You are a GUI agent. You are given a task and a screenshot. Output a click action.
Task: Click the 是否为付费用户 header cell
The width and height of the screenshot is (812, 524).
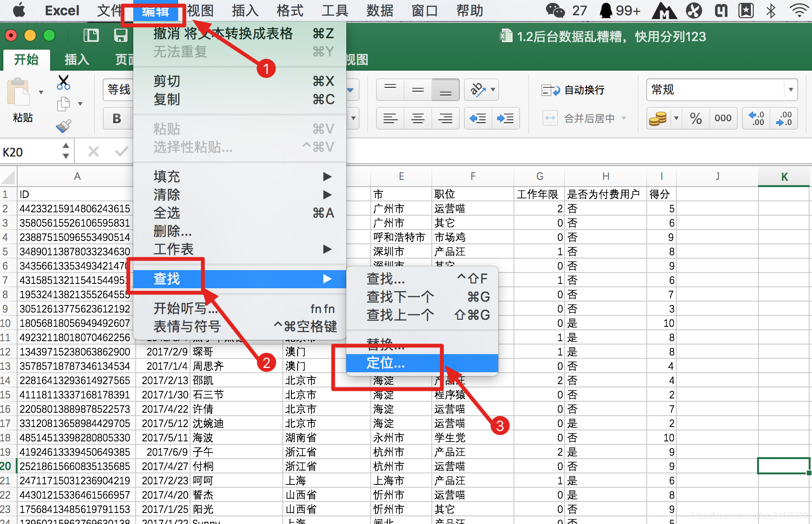tap(605, 194)
